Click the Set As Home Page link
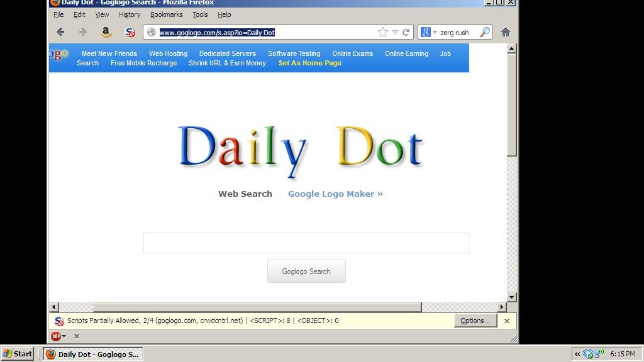The height and width of the screenshot is (362, 644). 310,63
